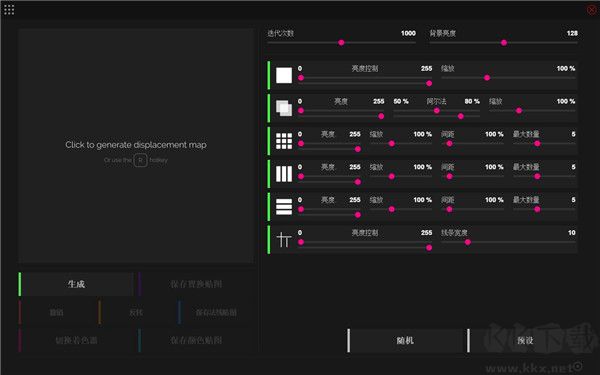The image size is (600, 375).
Task: Click the horizontal bars pattern icon
Action: (284, 207)
